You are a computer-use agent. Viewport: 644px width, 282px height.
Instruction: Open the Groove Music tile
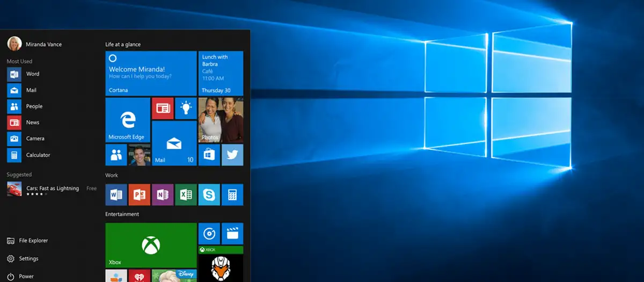[209, 234]
